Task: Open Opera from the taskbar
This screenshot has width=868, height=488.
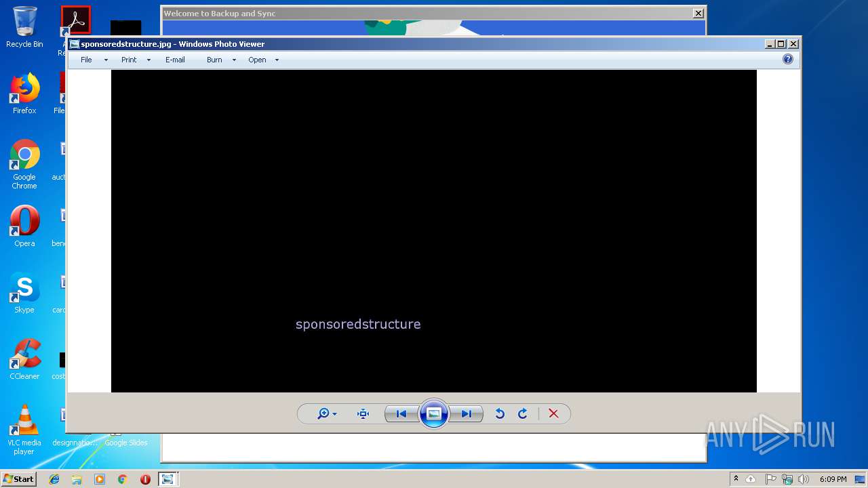Action: (x=145, y=479)
